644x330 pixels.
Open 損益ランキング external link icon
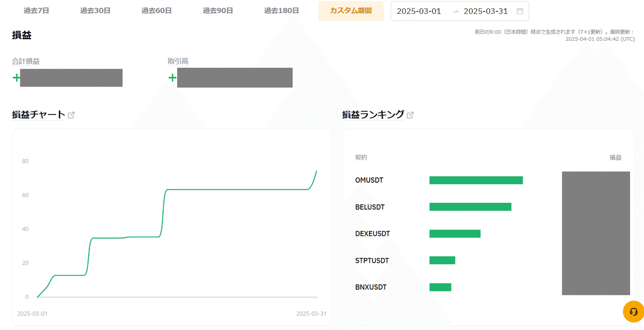411,114
